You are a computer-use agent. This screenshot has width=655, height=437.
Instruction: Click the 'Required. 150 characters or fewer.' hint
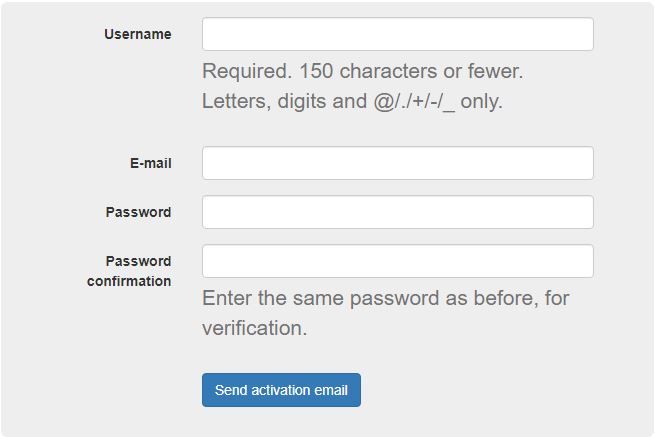click(x=362, y=72)
